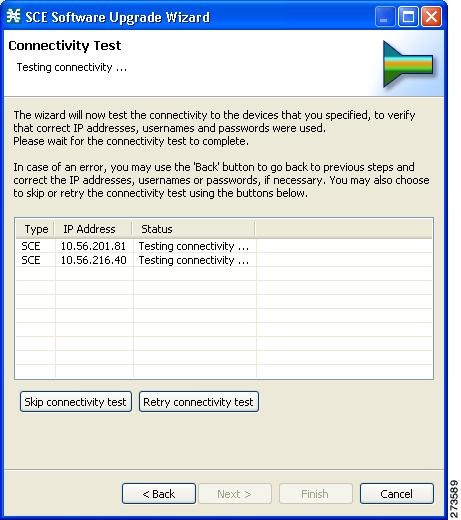
Task: Click the status cell of 10.56.201.81
Action: [x=194, y=246]
